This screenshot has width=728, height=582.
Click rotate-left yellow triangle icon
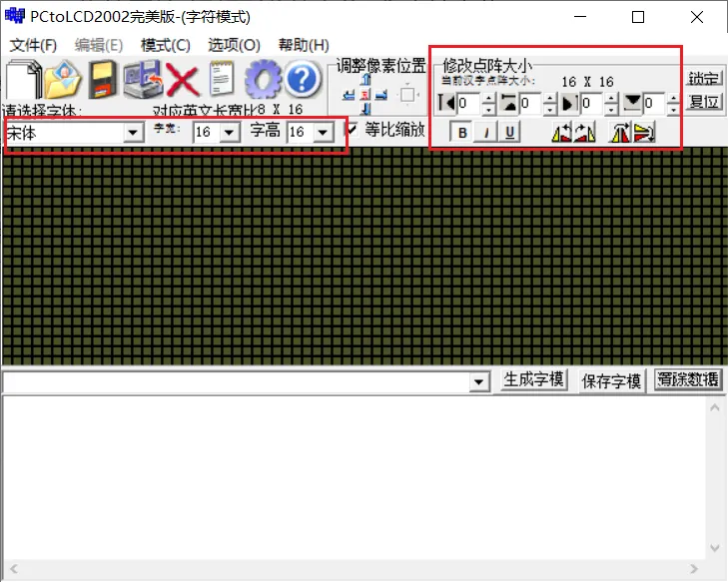coord(562,133)
